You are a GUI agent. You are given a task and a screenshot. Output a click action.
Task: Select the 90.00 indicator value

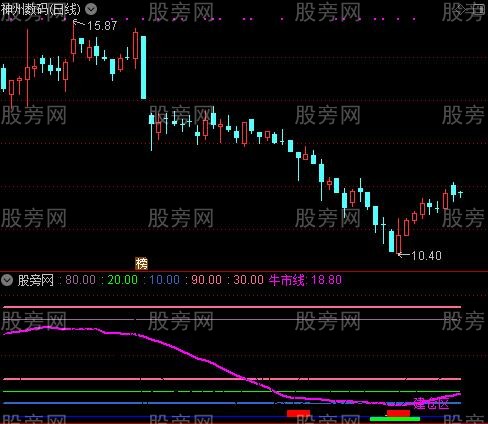tap(206, 280)
